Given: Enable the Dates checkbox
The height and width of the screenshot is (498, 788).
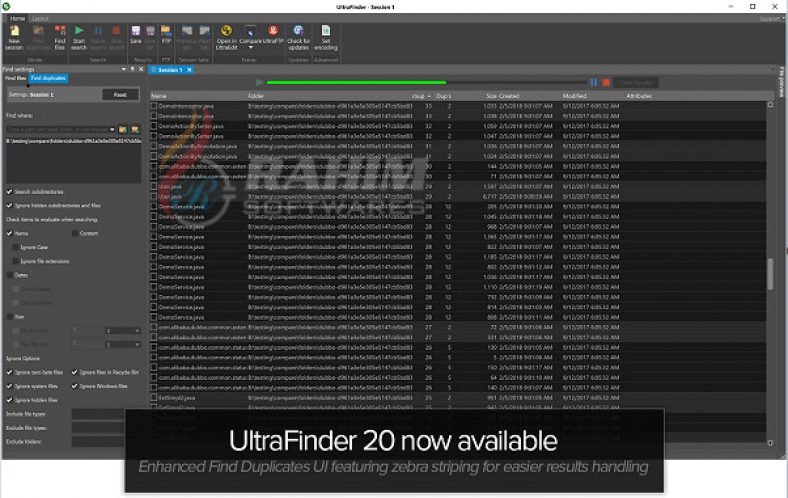Looking at the screenshot, I should tap(10, 275).
